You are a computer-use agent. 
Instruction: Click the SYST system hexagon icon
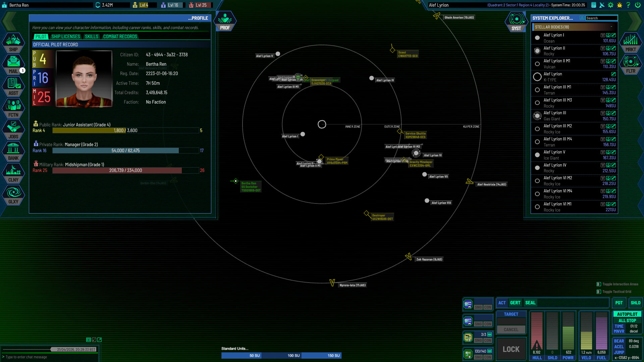(x=516, y=22)
